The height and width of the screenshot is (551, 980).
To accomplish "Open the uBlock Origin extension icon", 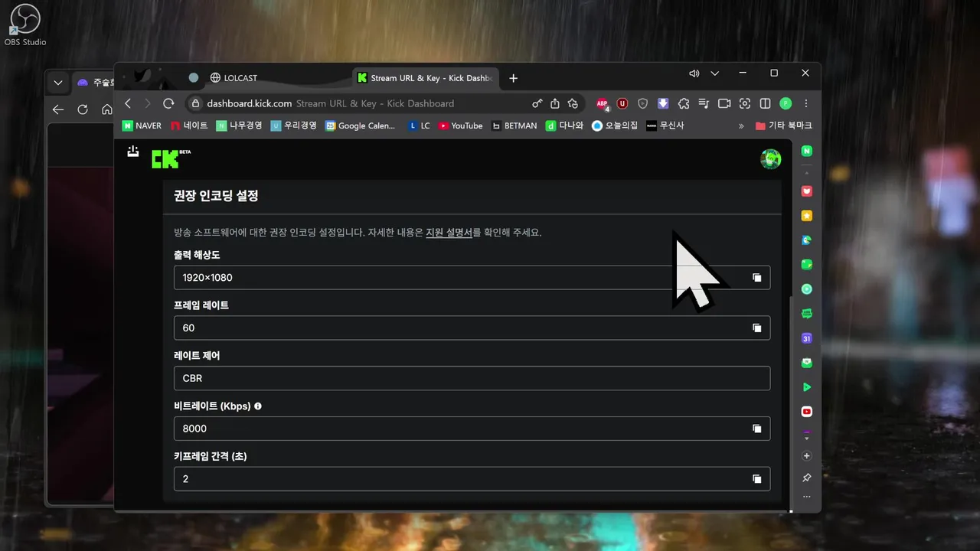I will tap(622, 103).
